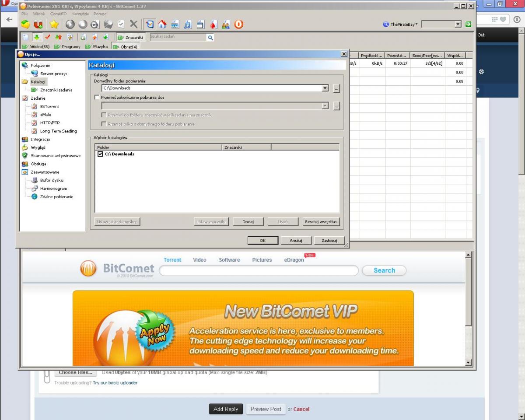Open the BitTorrent settings under Zadanie

[49, 106]
